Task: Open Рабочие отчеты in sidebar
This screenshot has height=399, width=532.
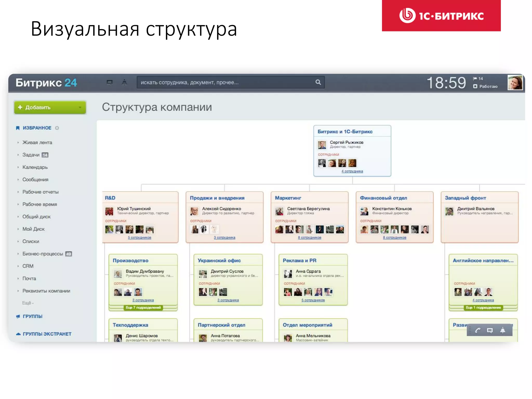Action: 41,192
